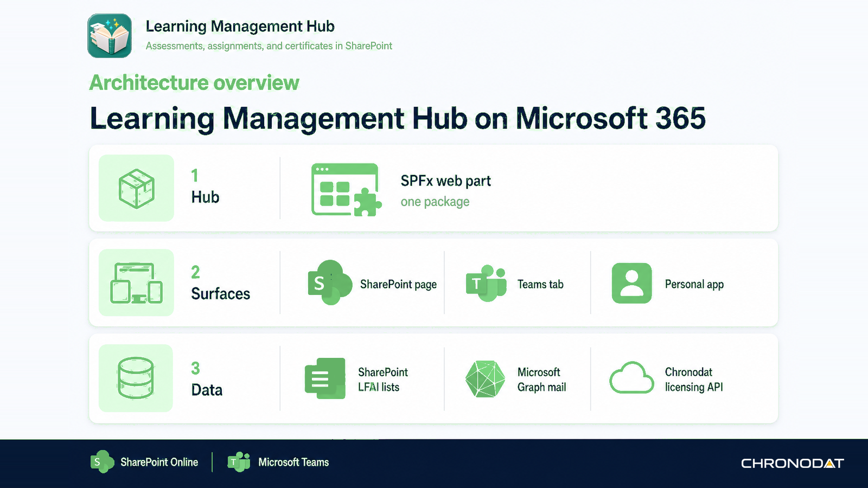Image resolution: width=868 pixels, height=488 pixels.
Task: Click the "Architecture overview" heading
Action: [194, 83]
